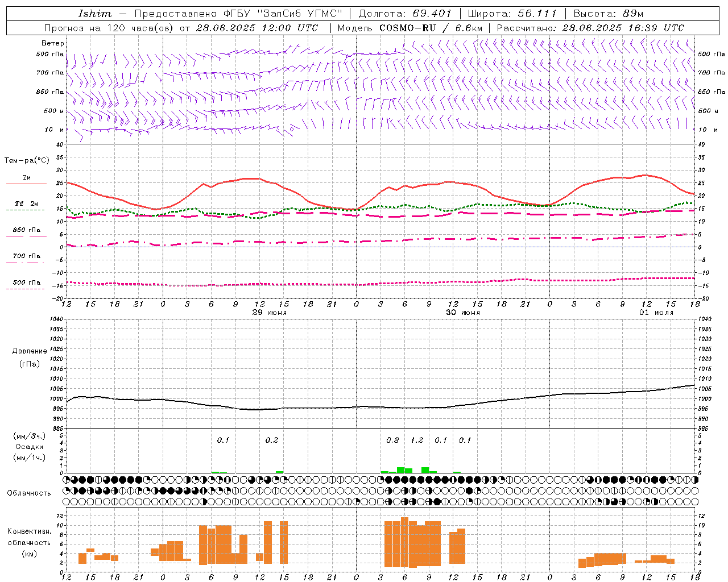Click the "Высота: 89м" header value
Image resolution: width=728 pixels, height=582 pixels.
click(x=608, y=14)
